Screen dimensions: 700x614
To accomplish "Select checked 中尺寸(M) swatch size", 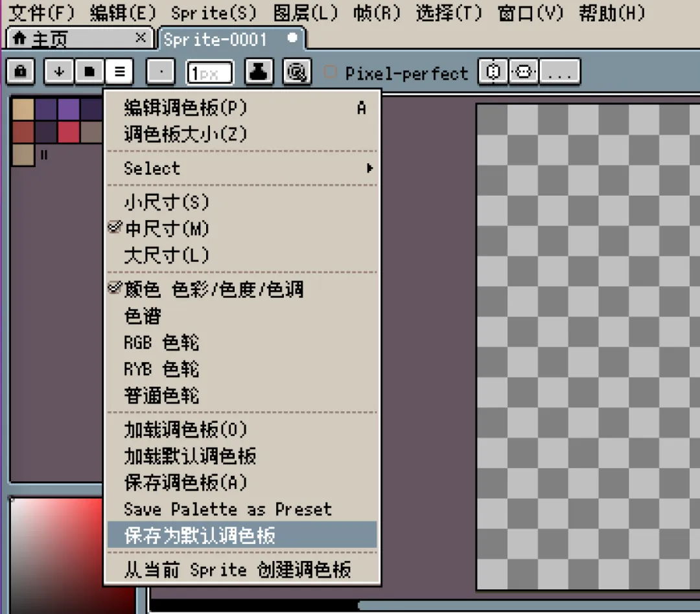I will 242,229.
